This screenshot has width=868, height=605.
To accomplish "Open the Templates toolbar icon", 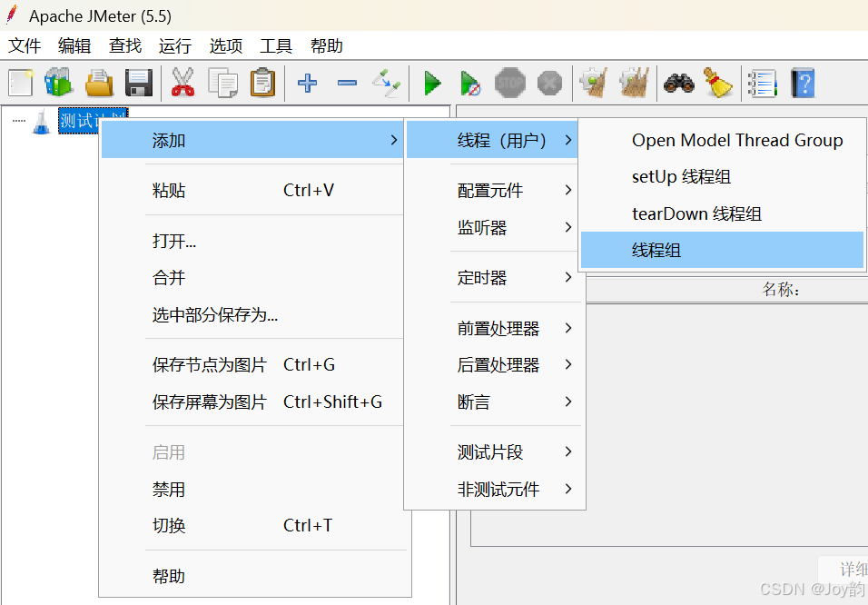I will (59, 83).
